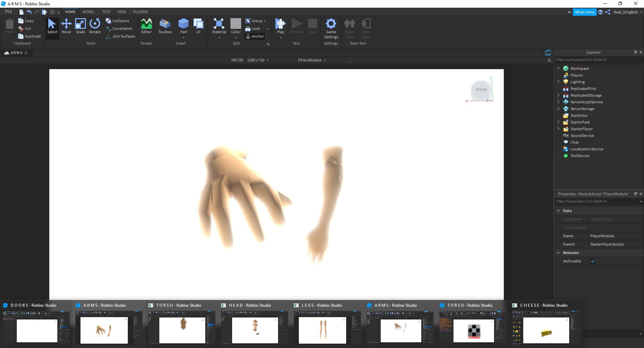Open the Terrain Editor
The image size is (644, 348).
(146, 26)
